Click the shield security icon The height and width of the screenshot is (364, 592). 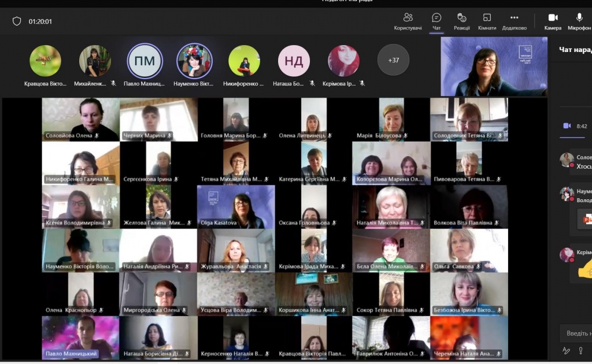point(17,21)
